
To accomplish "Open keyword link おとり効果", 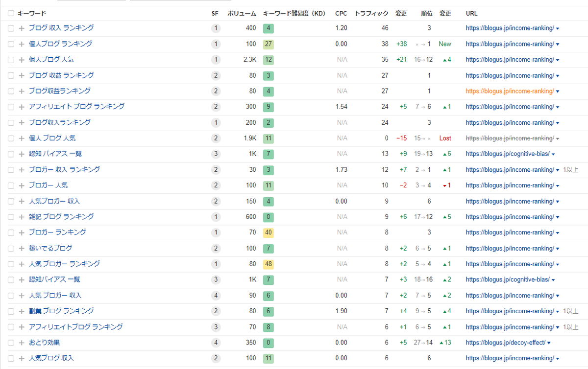I will click(x=44, y=343).
